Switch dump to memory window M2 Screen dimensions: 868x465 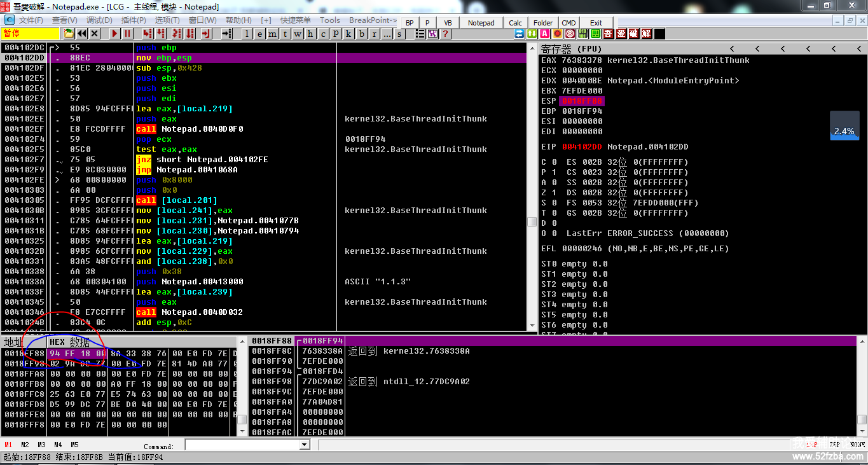[25, 445]
